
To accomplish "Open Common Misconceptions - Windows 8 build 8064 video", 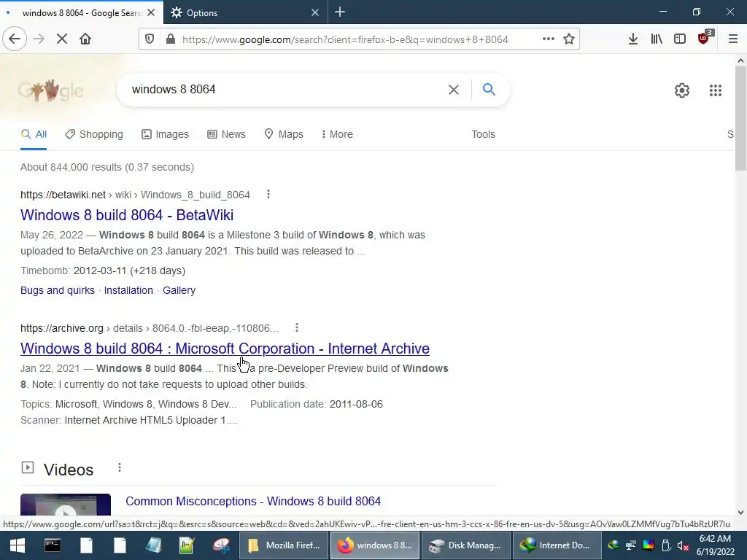I will pos(253,501).
